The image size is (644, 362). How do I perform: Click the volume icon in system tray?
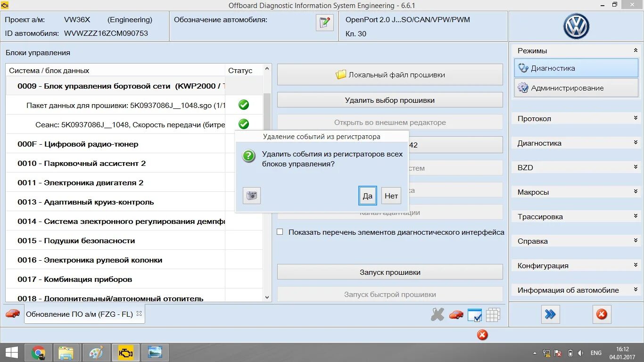[581, 353]
